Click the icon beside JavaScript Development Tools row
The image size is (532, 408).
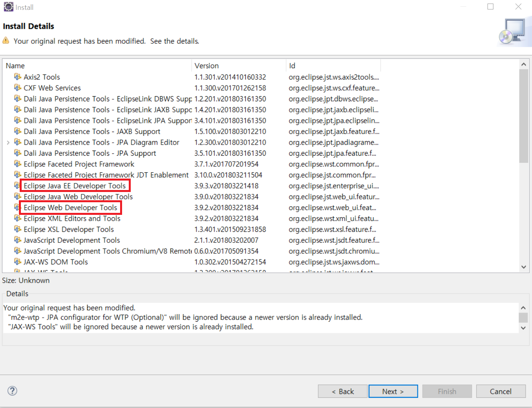coord(18,240)
